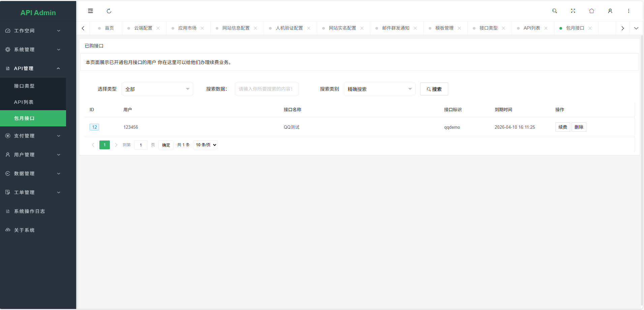The image size is (644, 310).
Task: Switch to the API列表 tab
Action: (532, 28)
